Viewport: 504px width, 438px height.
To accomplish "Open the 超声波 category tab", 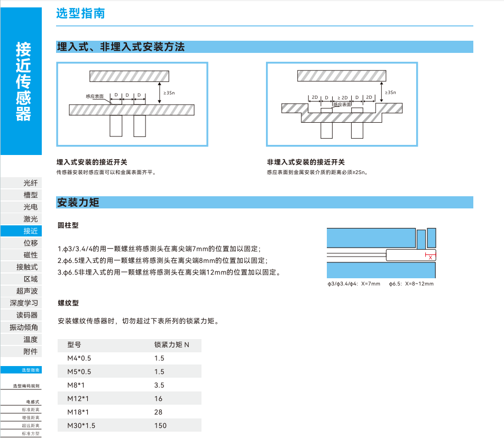I will (27, 291).
